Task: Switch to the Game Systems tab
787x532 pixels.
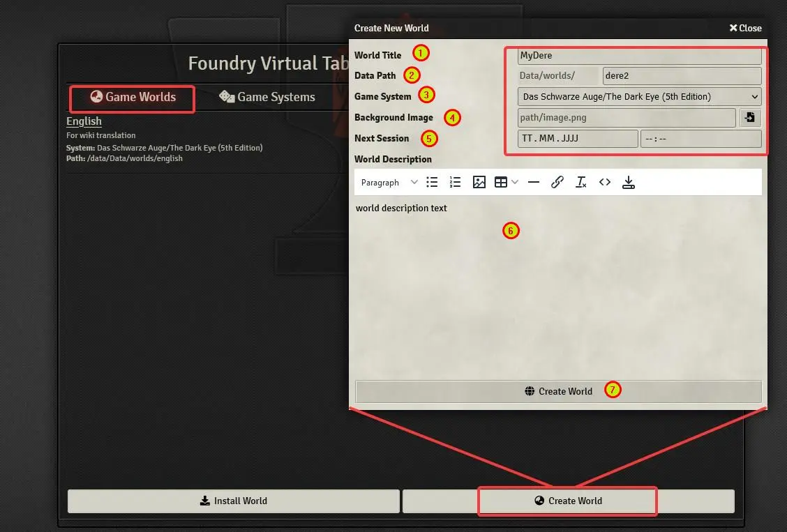Action: coord(267,97)
